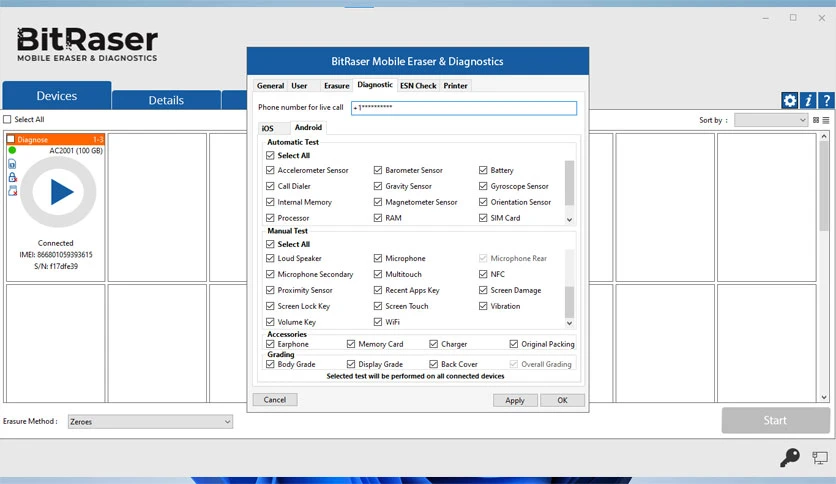Uncheck Earphone accessory
The image size is (836, 484).
pos(270,344)
